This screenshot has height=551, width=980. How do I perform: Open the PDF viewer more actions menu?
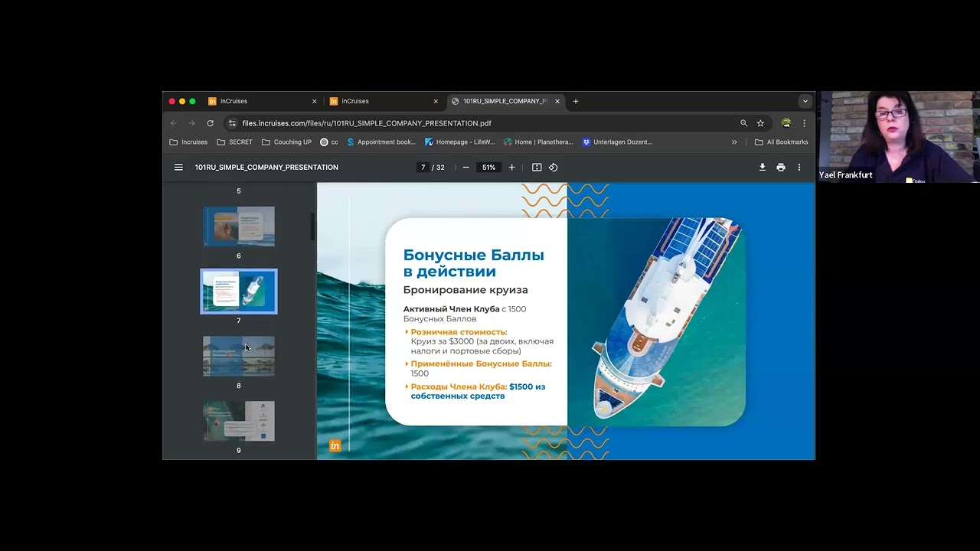point(799,168)
